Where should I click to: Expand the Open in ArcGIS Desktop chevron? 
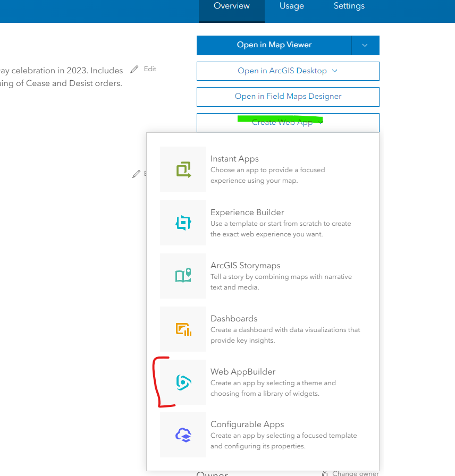334,71
